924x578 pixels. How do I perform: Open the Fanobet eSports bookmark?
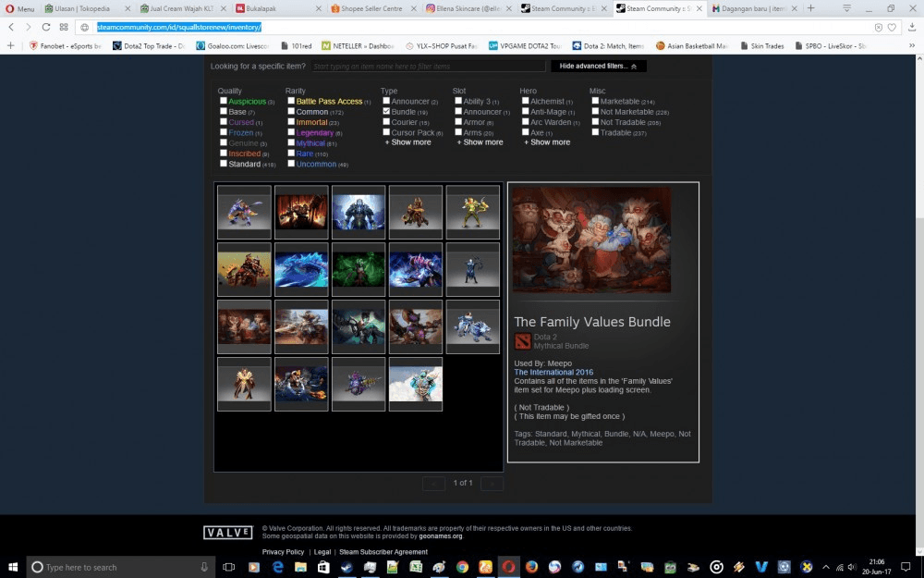pos(66,45)
